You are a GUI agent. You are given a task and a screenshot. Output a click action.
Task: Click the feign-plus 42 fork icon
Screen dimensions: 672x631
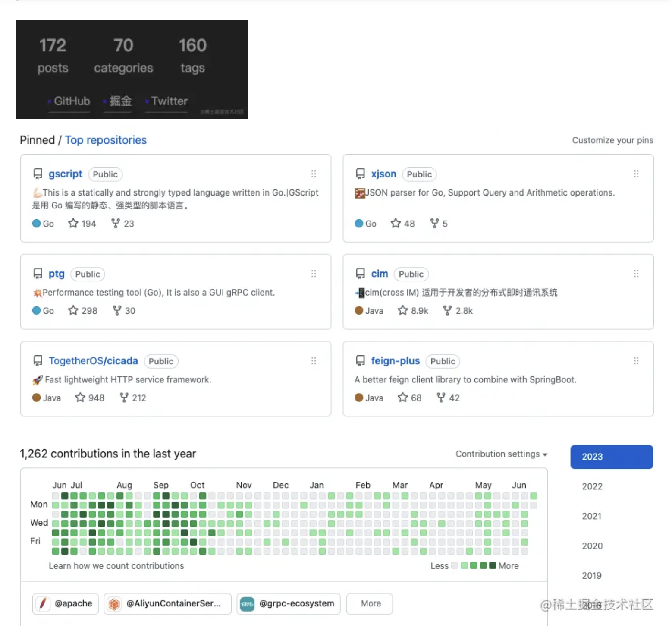pyautogui.click(x=441, y=398)
